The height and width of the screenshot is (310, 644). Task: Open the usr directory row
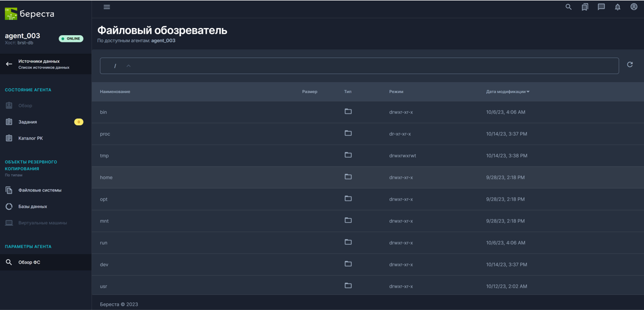click(x=104, y=286)
